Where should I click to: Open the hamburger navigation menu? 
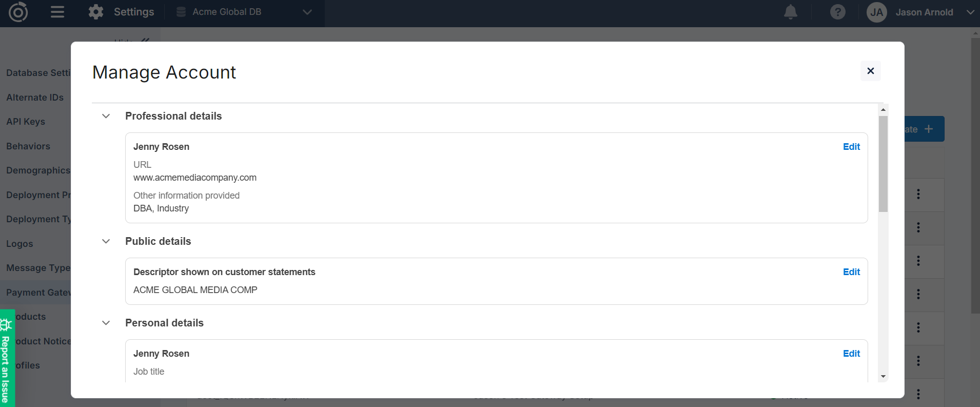57,12
